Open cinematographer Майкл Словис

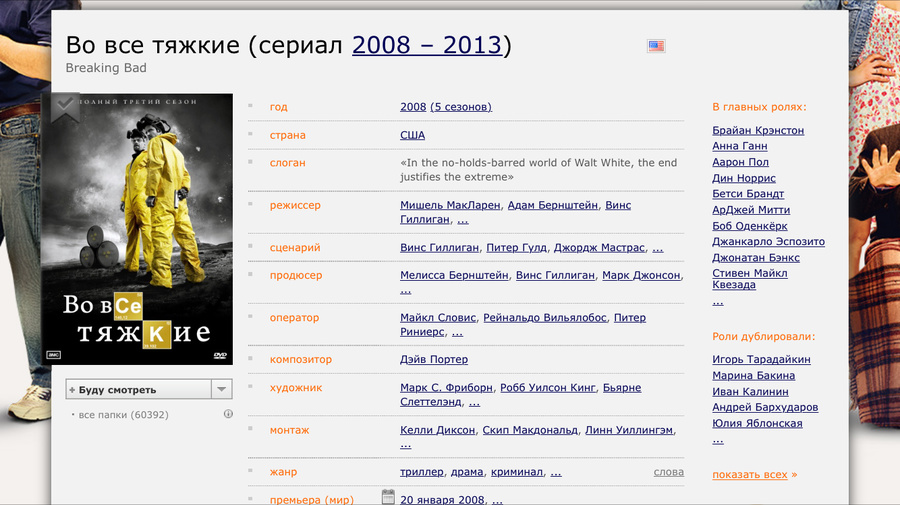click(438, 317)
